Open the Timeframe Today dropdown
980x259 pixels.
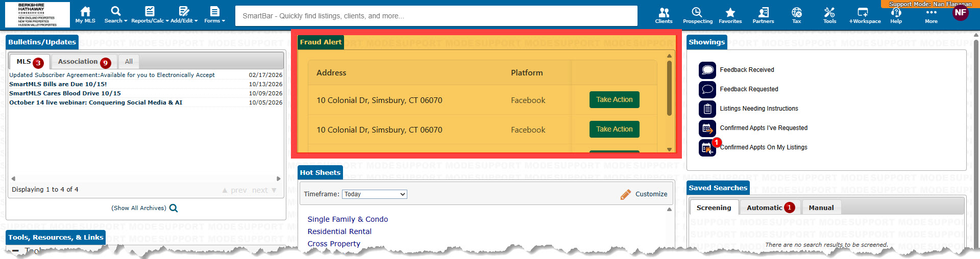click(x=374, y=194)
